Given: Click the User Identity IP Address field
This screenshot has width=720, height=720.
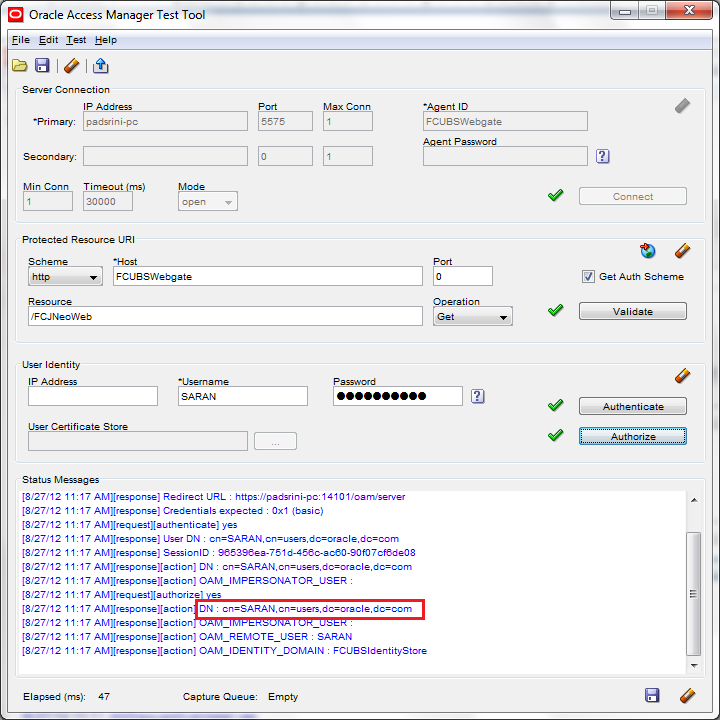Looking at the screenshot, I should [x=93, y=396].
